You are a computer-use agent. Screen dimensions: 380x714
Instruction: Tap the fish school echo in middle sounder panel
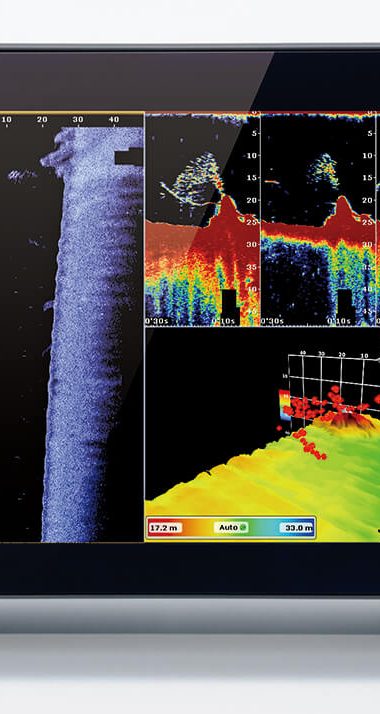click(x=324, y=170)
